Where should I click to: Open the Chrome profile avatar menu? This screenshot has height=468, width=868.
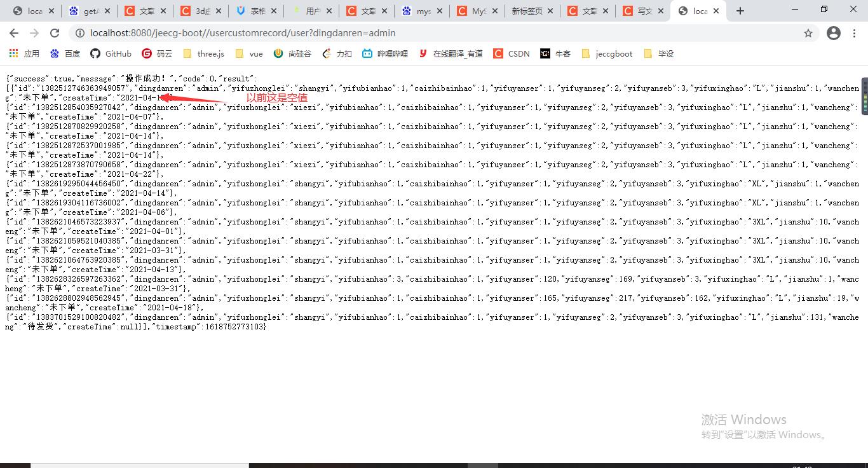(x=834, y=33)
